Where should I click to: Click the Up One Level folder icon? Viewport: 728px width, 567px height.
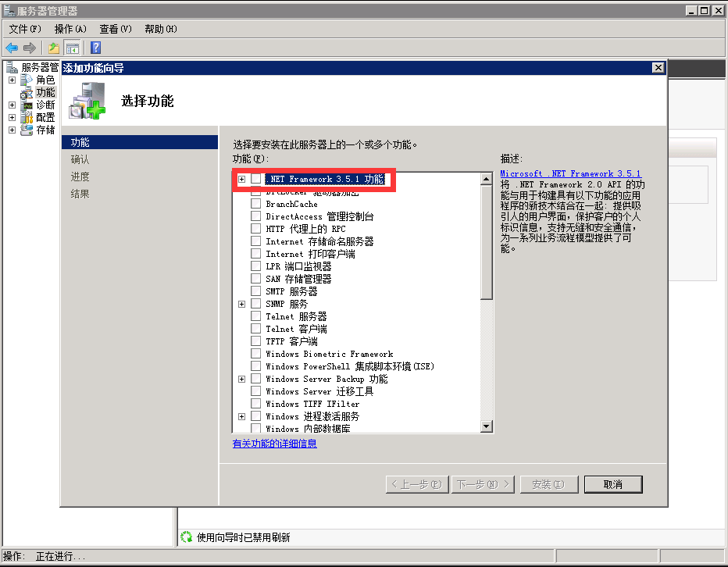tap(54, 48)
